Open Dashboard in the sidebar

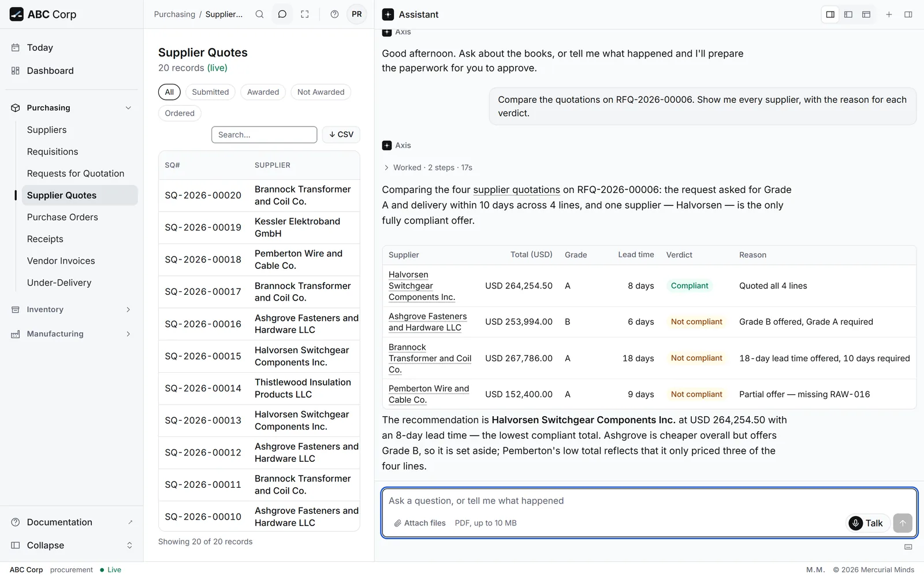[72, 71]
